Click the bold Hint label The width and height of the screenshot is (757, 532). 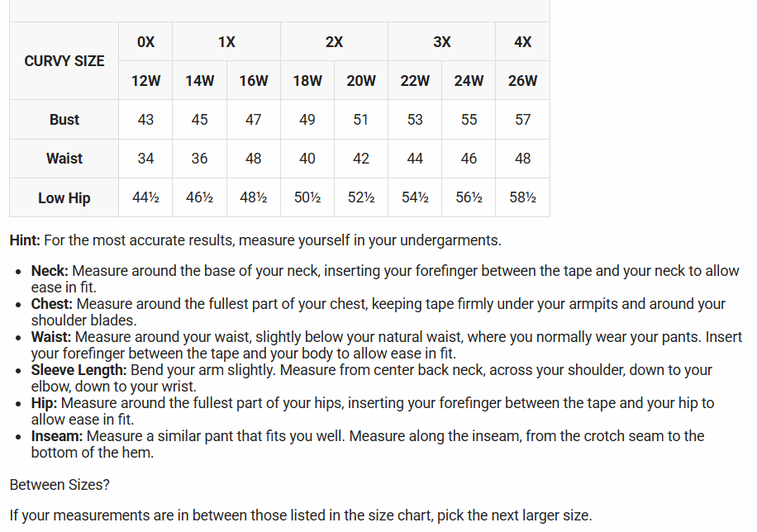[x=25, y=240]
